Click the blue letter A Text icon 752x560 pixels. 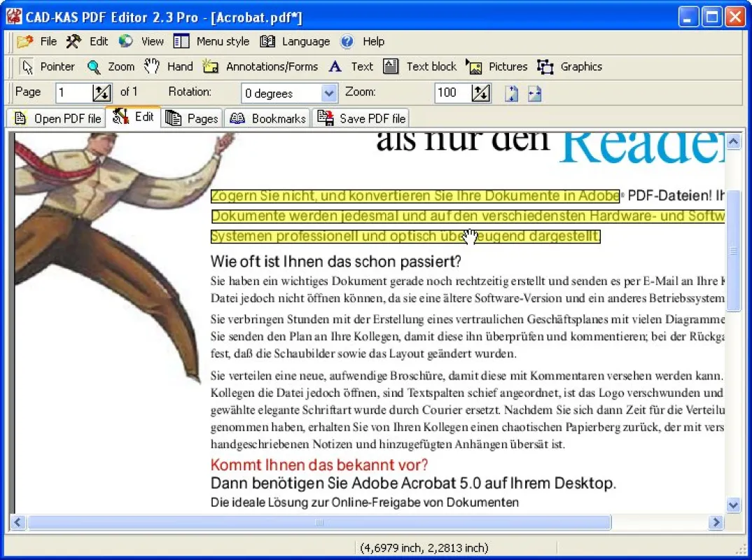point(335,66)
